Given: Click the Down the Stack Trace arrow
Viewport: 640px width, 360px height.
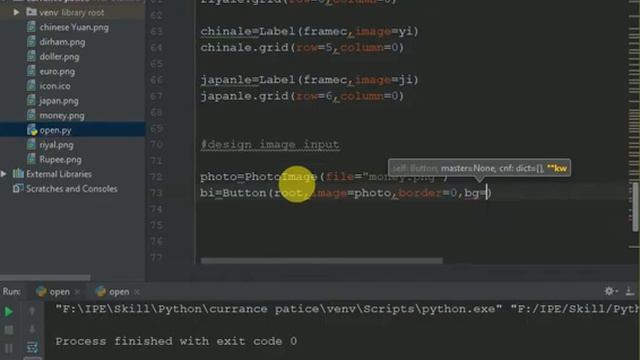Looking at the screenshot, I should point(32,330).
